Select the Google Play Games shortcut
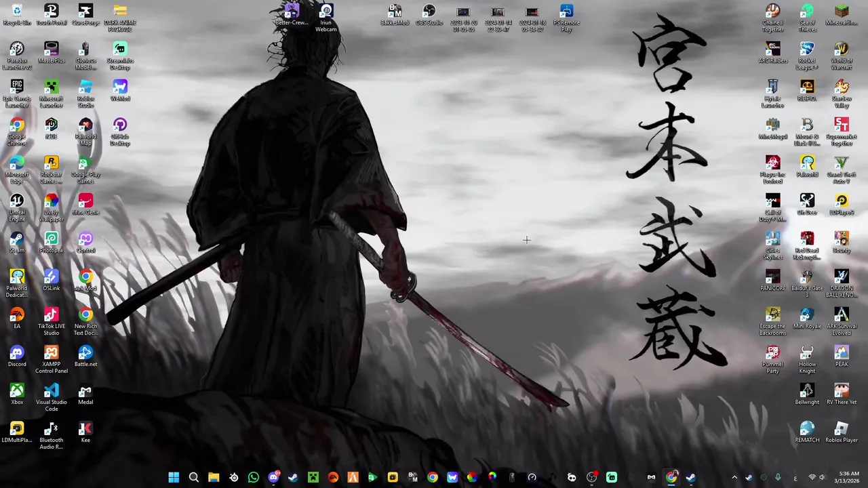The image size is (868, 488). 85,170
